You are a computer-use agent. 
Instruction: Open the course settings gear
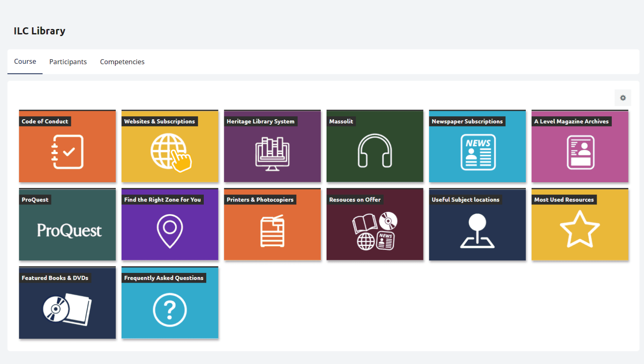623,97
